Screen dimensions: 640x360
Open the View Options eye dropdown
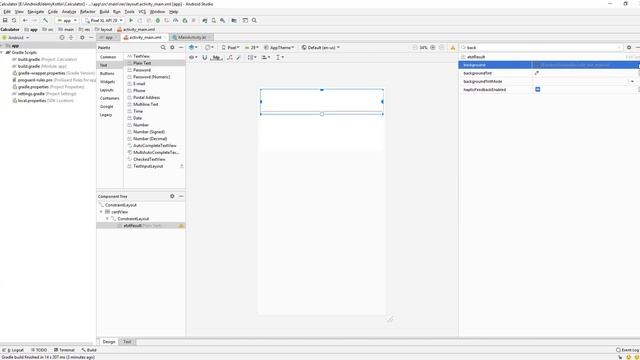point(193,58)
